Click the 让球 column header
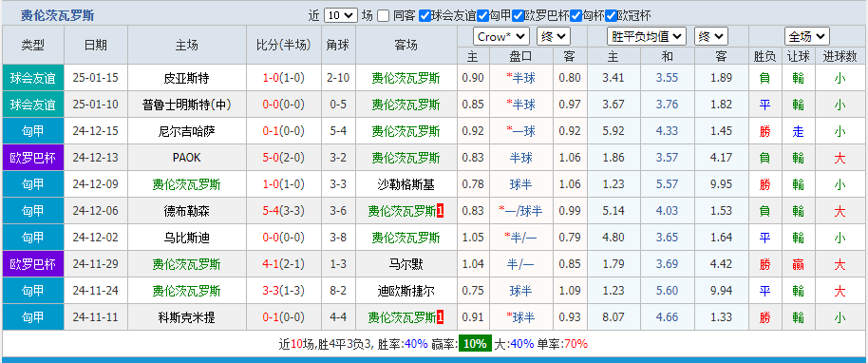 tap(798, 56)
